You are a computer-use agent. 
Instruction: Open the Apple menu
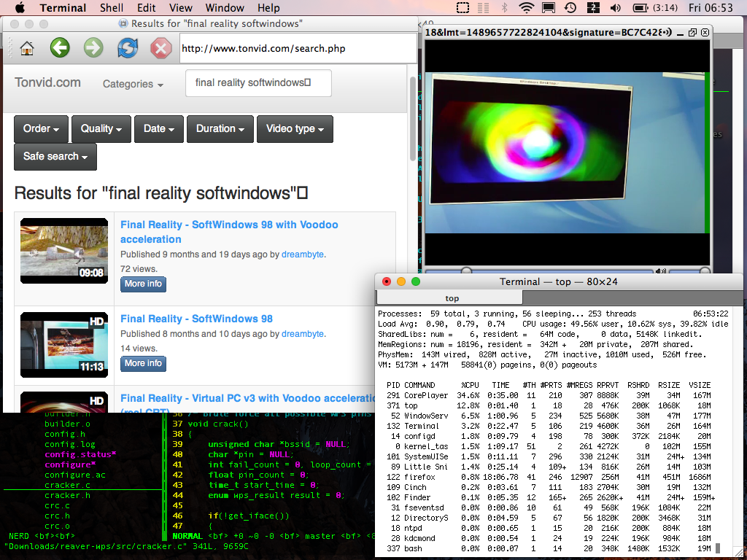click(x=20, y=7)
